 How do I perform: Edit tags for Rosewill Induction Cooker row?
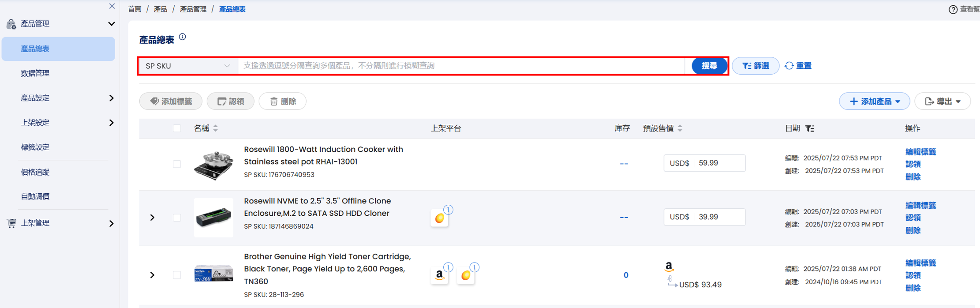[x=920, y=152]
